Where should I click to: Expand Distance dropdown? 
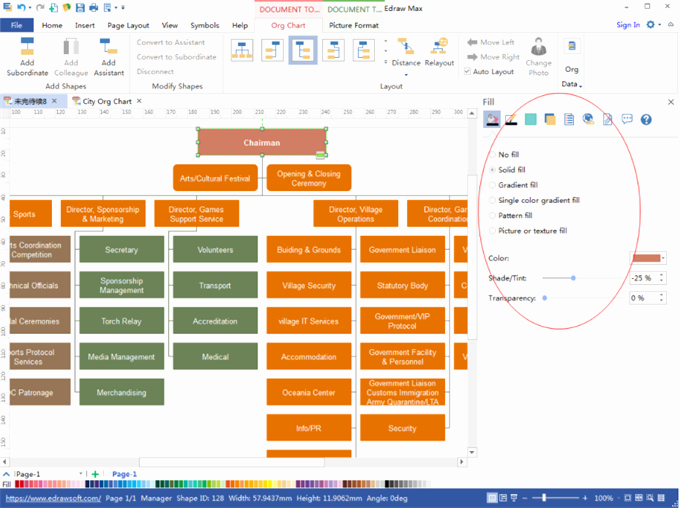[x=406, y=75]
